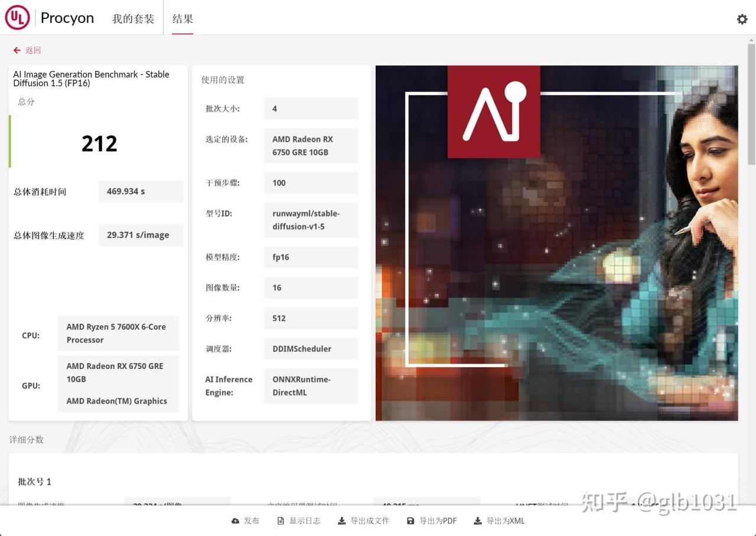Click the UL logo in the top-left corner

tap(17, 17)
